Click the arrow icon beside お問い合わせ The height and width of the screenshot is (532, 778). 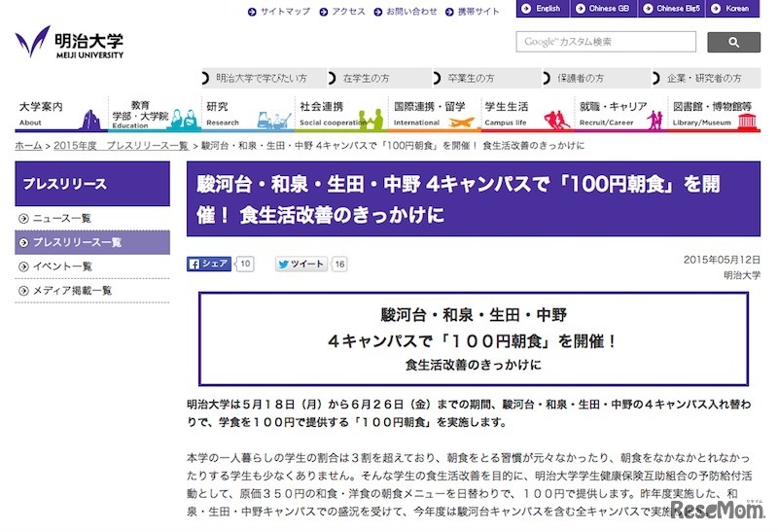(378, 12)
